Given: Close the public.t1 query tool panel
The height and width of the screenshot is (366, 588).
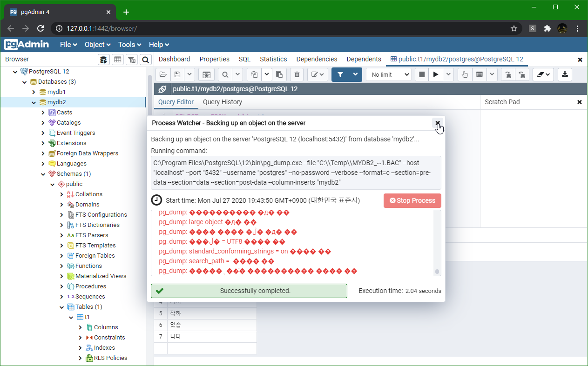Looking at the screenshot, I should tap(580, 60).
